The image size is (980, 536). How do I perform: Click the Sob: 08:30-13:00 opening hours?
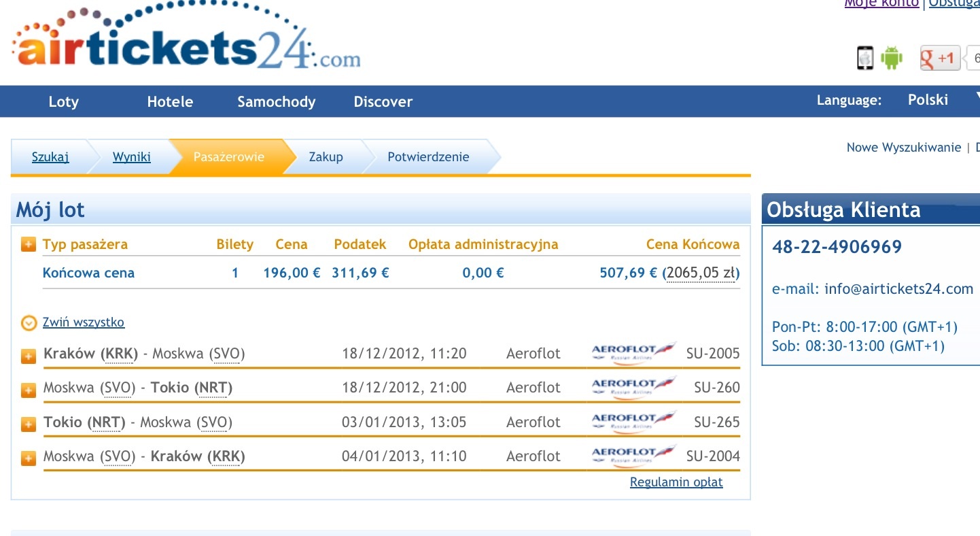click(858, 346)
